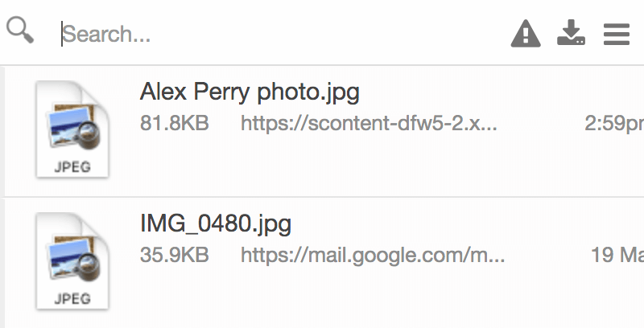Screen dimensions: 644x328
Task: Click the Alex Perry photo JPEG file icon
Action: (x=72, y=129)
